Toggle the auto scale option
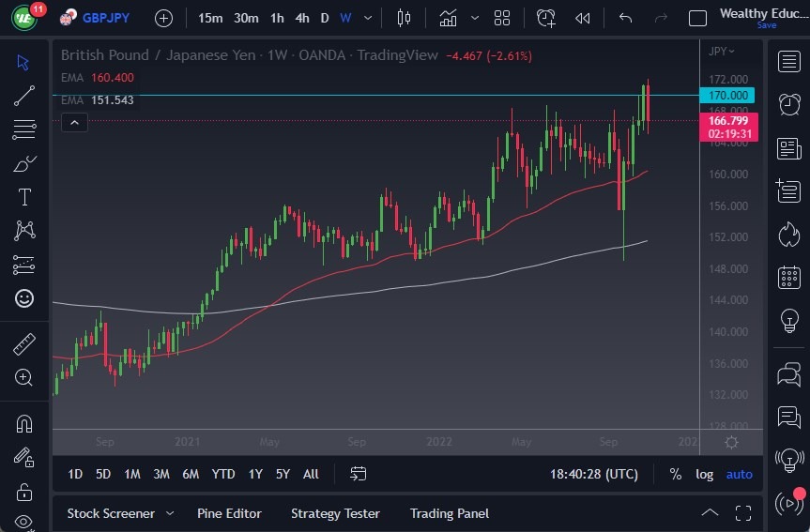The image size is (810, 532). 739,474
